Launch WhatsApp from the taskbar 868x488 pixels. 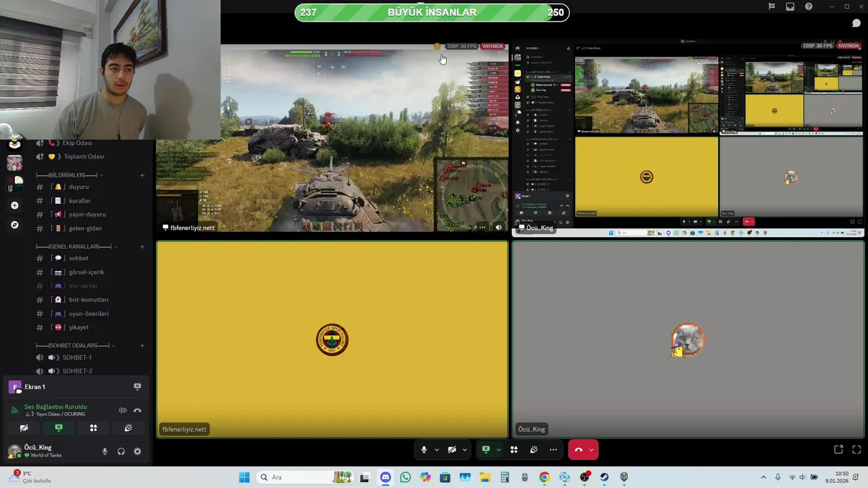(405, 477)
